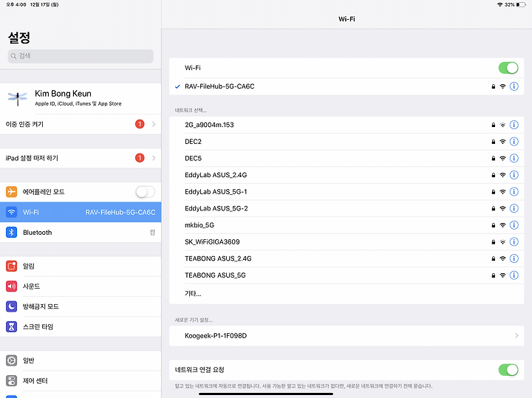
Task: Focus the 검색 search field
Action: pyautogui.click(x=81, y=56)
